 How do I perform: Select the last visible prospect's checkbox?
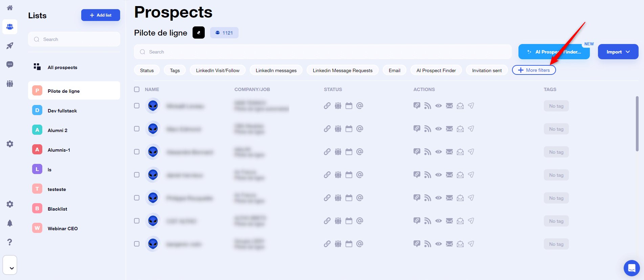[x=137, y=244]
